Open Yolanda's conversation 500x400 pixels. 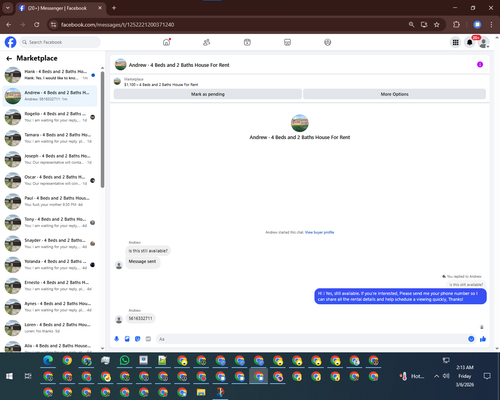pyautogui.click(x=50, y=265)
